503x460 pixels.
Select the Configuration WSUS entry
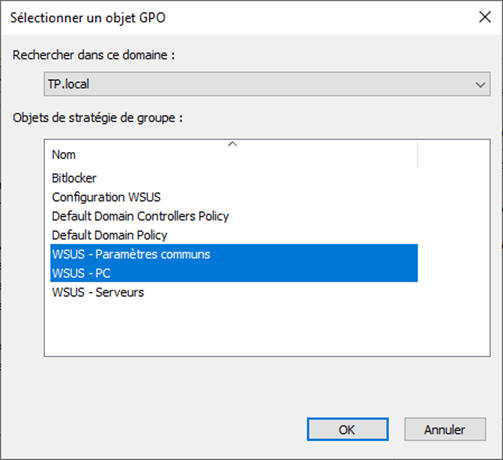pos(106,197)
